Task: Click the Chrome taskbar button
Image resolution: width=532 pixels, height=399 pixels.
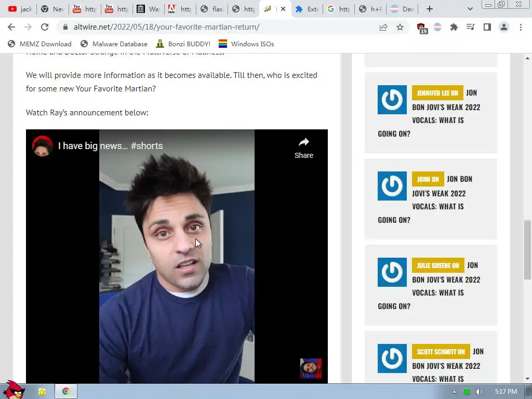Action: pos(66,392)
